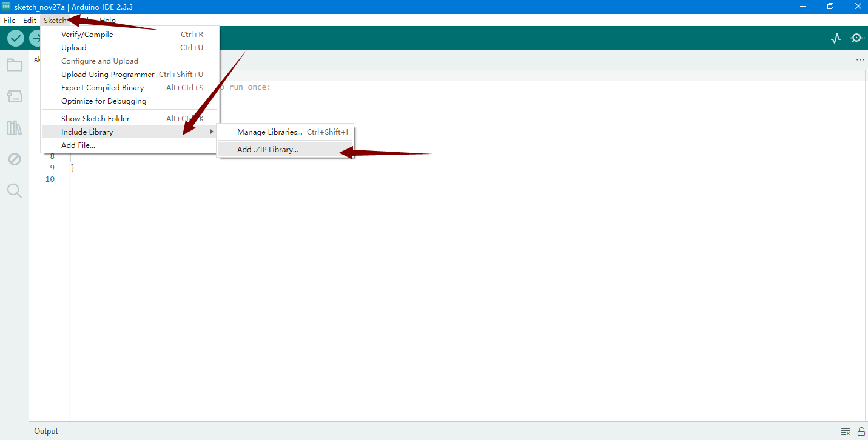Switch to the Output tab
This screenshot has height=440, width=868.
point(46,431)
